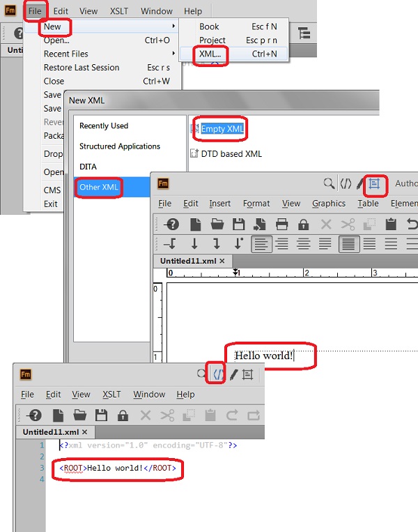Click the search magnifier in the bottom window
This screenshot has width=418, height=532.
[201, 374]
